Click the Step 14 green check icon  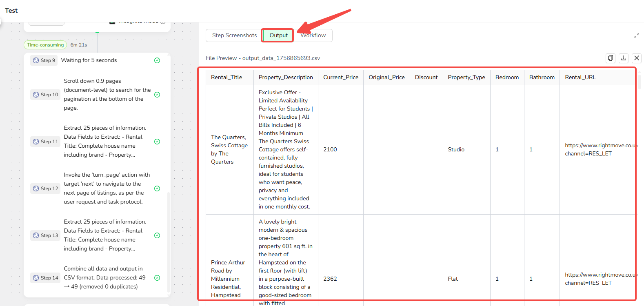(157, 278)
